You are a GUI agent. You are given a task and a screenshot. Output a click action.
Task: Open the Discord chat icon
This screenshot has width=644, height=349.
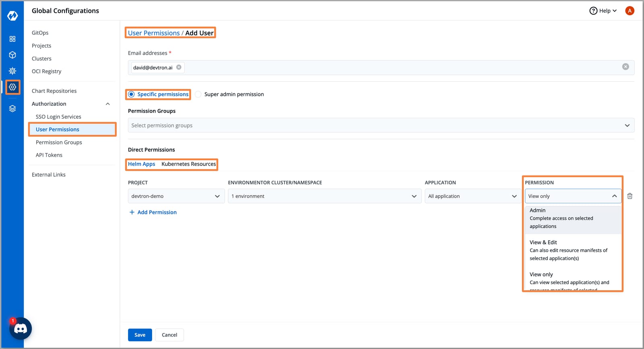point(21,328)
